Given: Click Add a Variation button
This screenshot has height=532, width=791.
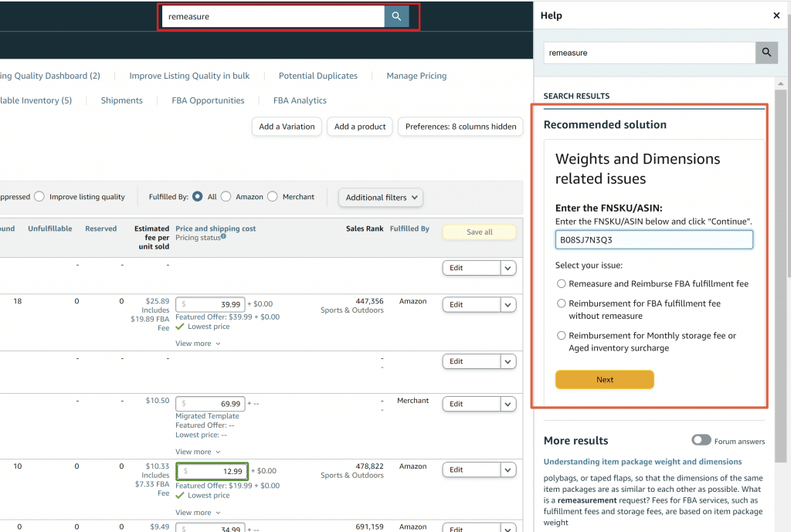Looking at the screenshot, I should tap(287, 127).
